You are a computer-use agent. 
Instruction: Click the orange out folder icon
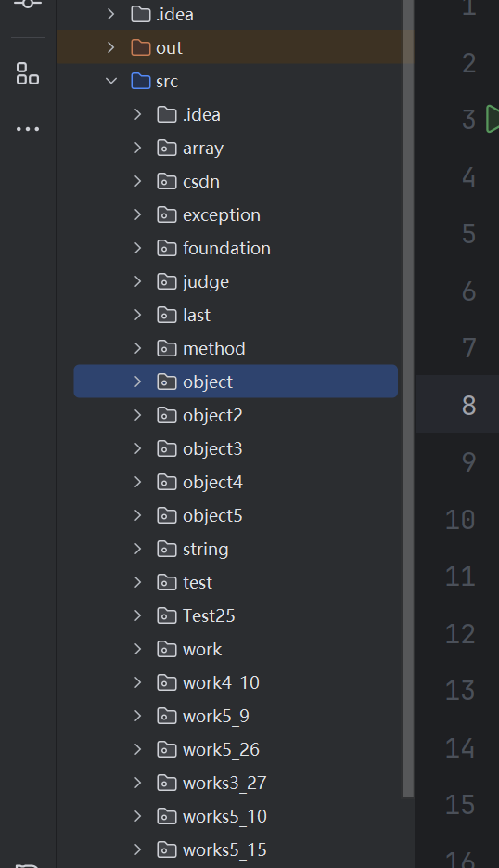pyautogui.click(x=140, y=47)
